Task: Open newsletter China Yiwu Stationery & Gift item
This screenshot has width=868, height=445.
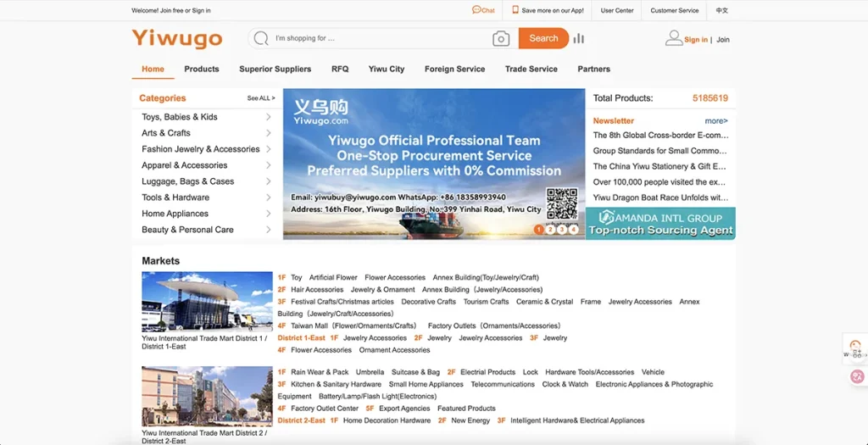Action: click(659, 166)
